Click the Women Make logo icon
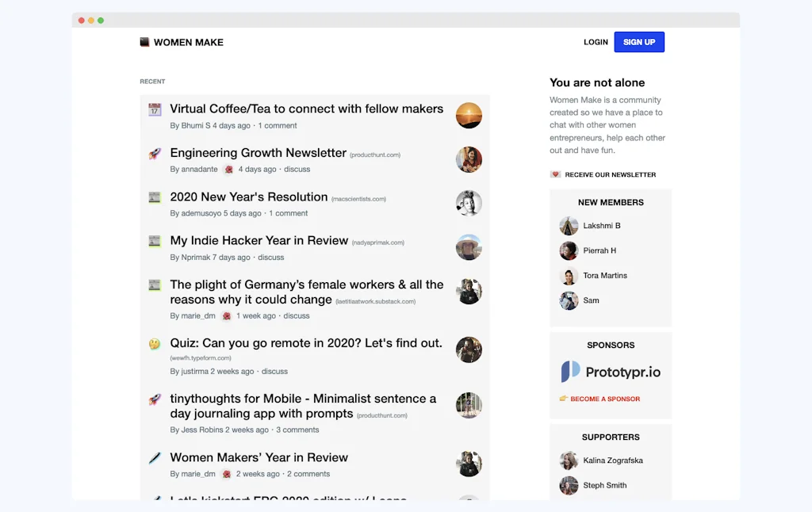The image size is (812, 512). [x=144, y=41]
